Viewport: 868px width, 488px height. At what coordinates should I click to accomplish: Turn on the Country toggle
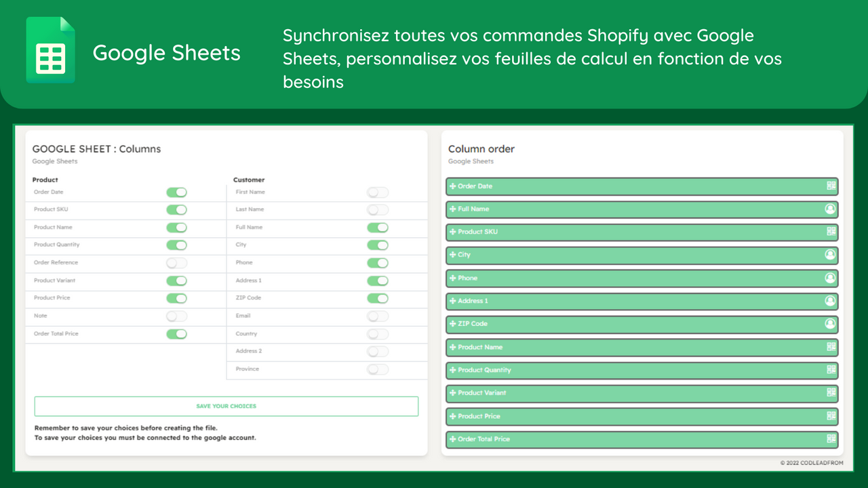[x=378, y=334]
